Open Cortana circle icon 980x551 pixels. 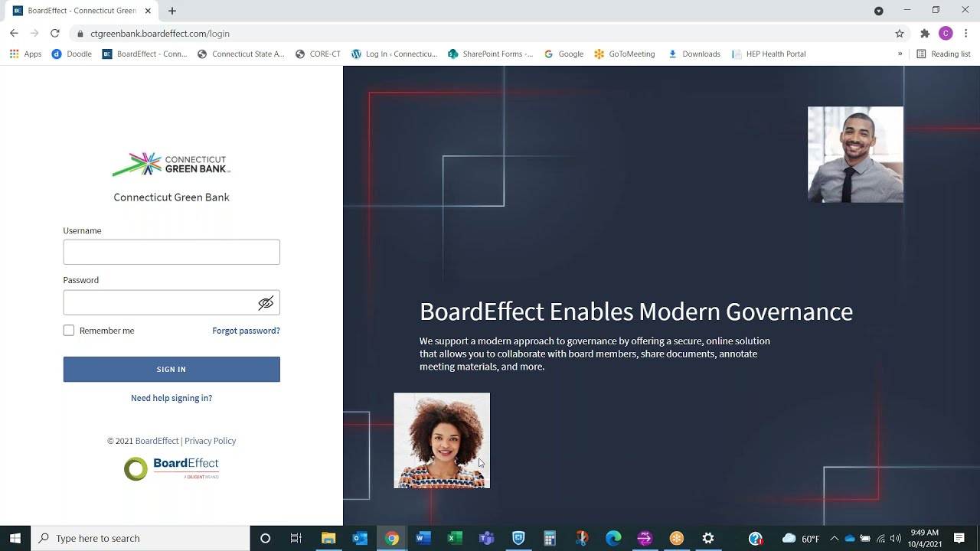(x=265, y=538)
